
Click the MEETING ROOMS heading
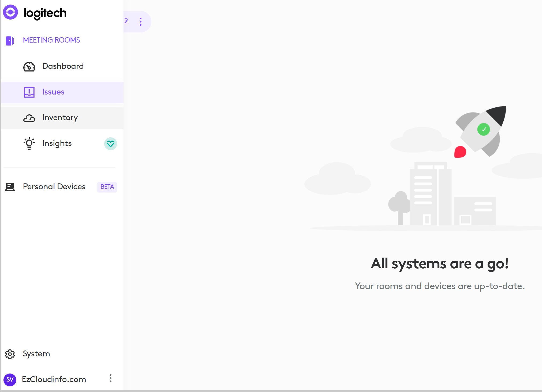coord(51,40)
